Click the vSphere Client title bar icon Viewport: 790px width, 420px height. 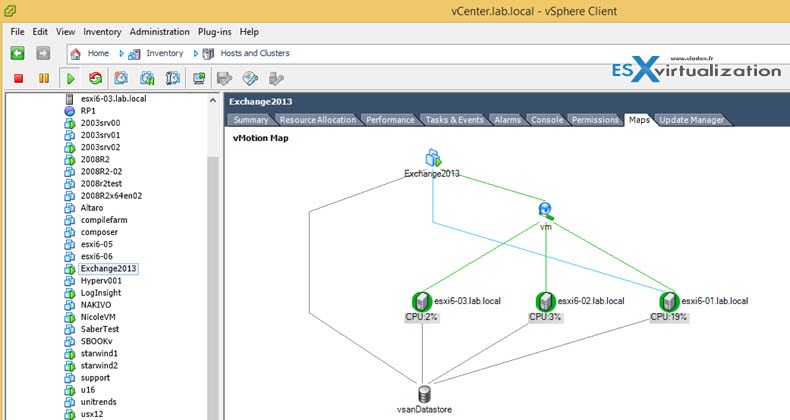10,10
